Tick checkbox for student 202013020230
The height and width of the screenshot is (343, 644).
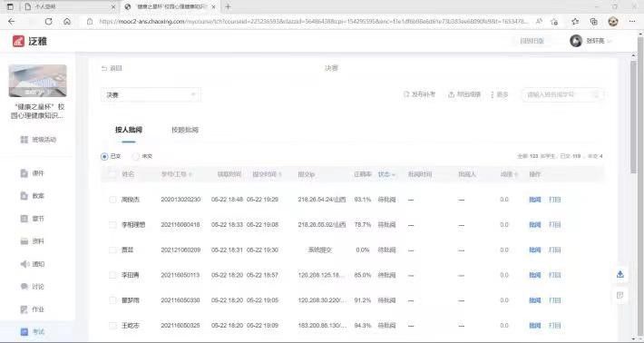(112, 200)
